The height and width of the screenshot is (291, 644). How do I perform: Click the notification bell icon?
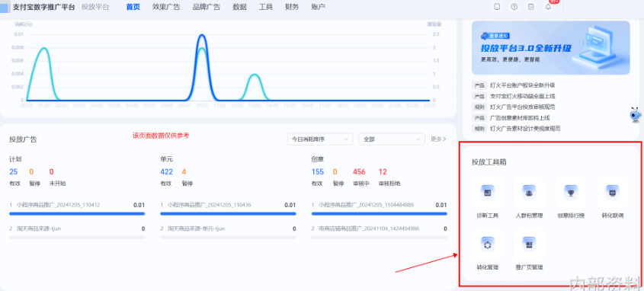(548, 7)
